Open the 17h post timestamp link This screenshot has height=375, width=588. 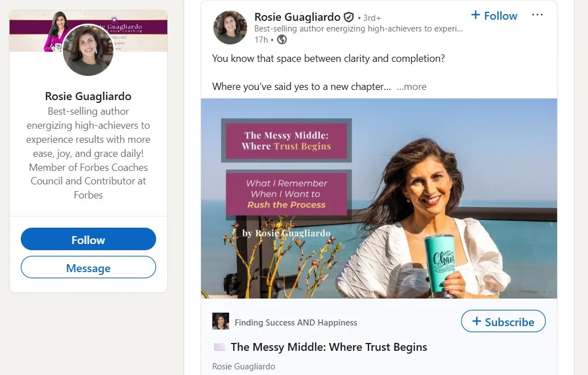point(262,39)
